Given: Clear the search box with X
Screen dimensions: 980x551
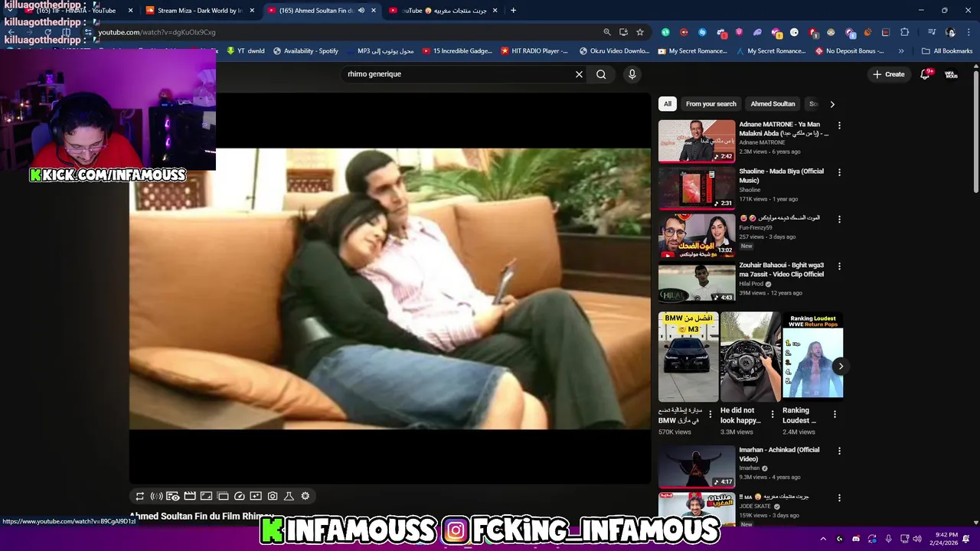Looking at the screenshot, I should (x=579, y=74).
